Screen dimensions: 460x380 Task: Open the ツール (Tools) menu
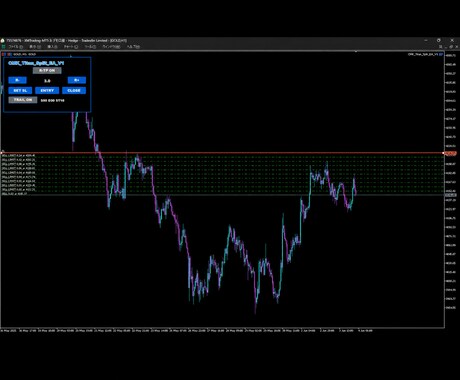click(90, 47)
